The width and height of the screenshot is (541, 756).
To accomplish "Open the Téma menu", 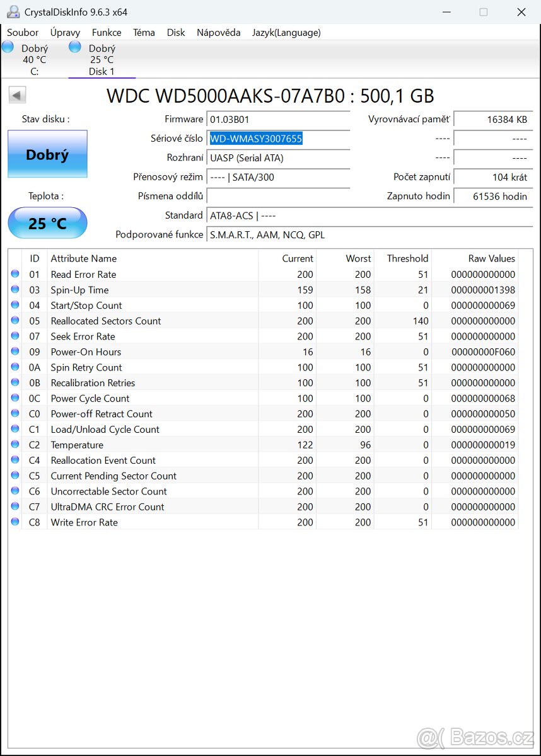I will tap(144, 32).
